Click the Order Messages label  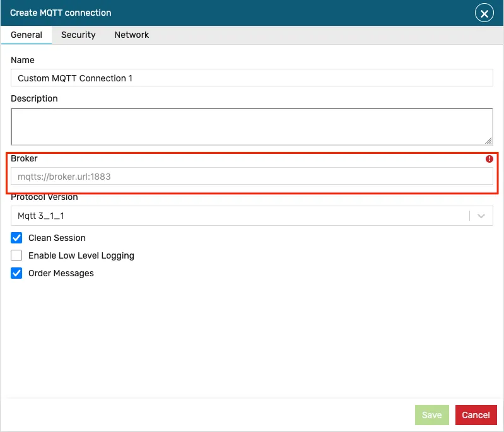[61, 273]
